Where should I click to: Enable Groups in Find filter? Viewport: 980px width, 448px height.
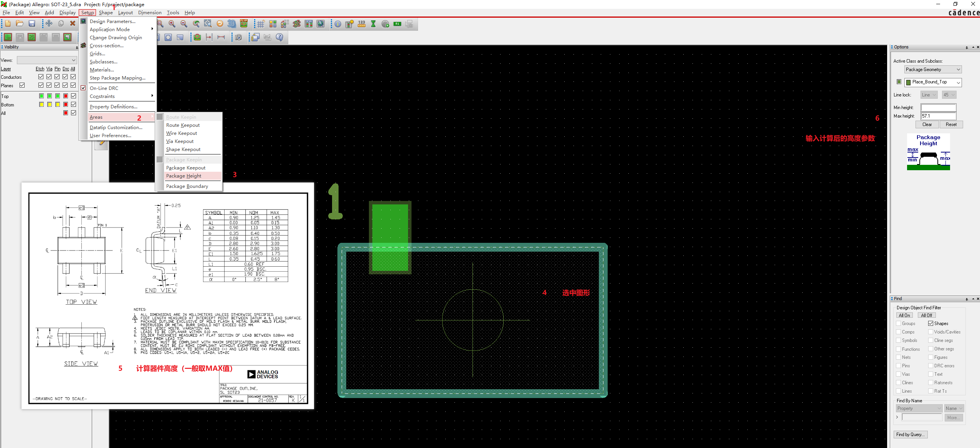tap(899, 324)
